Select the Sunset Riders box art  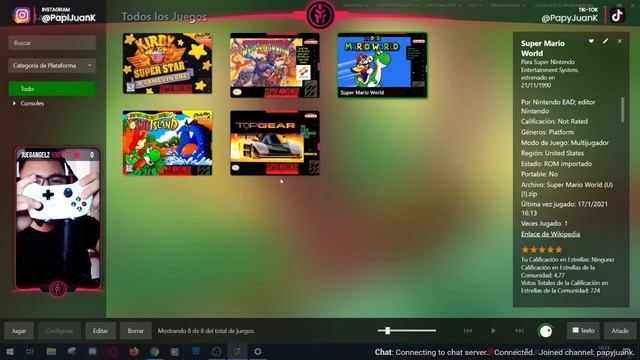(x=275, y=66)
